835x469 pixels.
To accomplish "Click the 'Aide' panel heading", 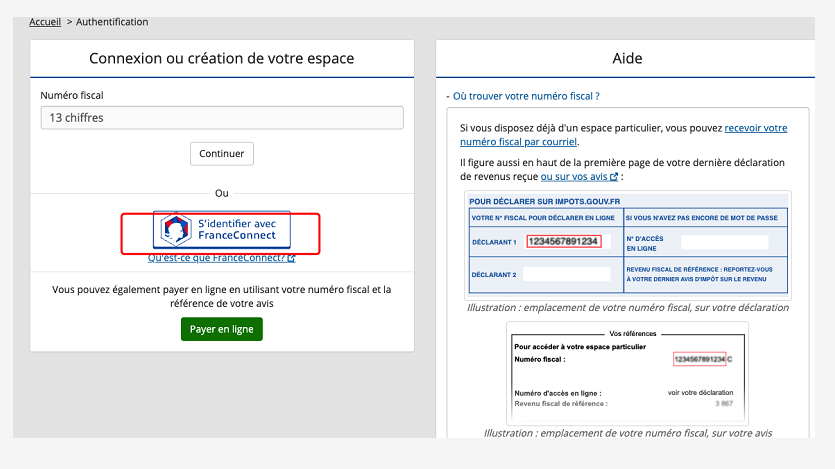I will (x=627, y=59).
